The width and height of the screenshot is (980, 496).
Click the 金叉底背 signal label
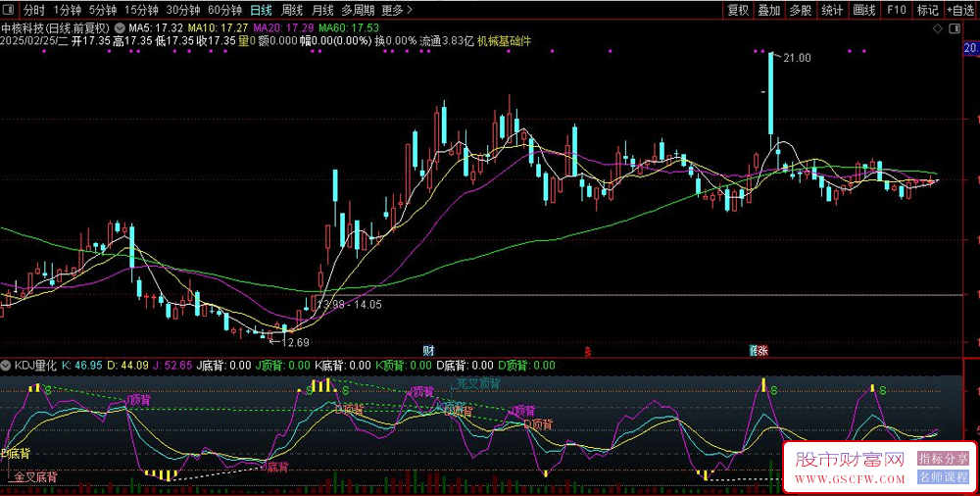(x=36, y=476)
